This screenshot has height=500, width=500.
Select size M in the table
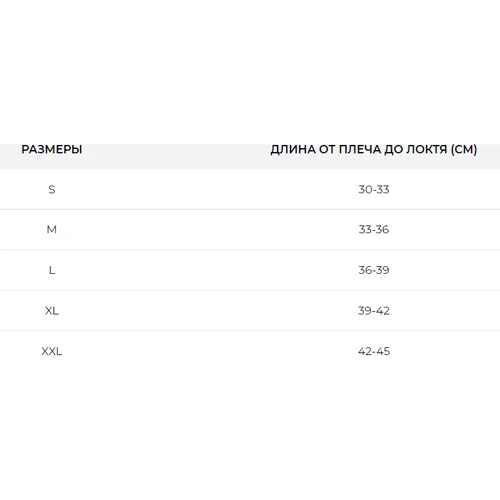pyautogui.click(x=52, y=229)
